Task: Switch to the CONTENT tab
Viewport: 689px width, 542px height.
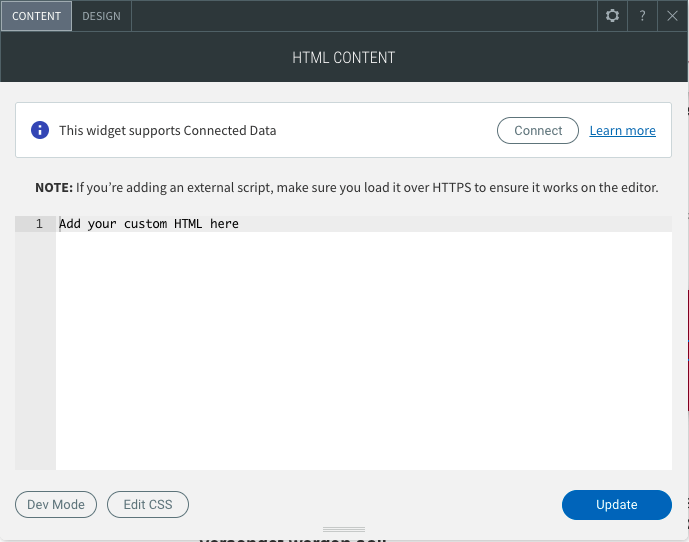Action: [x=36, y=16]
